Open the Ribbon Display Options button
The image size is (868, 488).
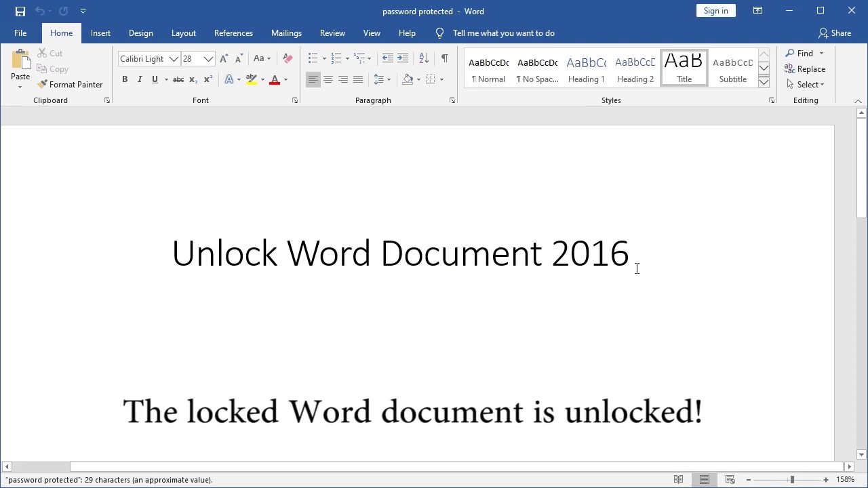pyautogui.click(x=757, y=11)
